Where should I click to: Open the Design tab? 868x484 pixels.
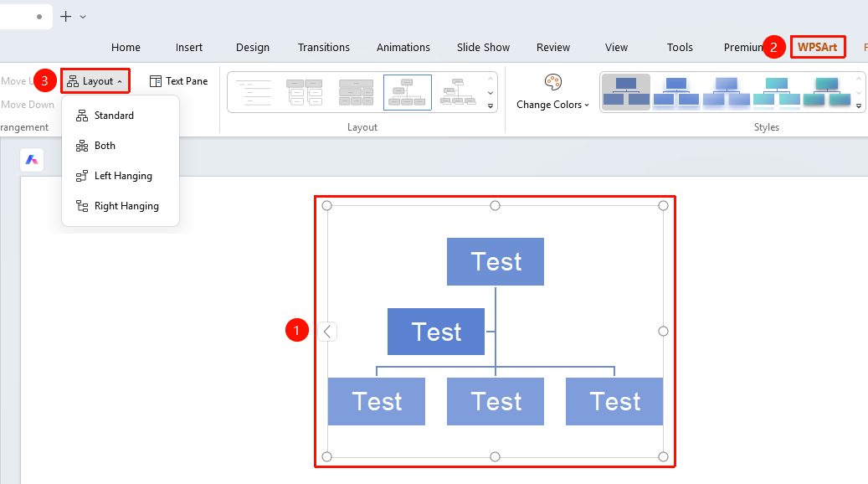[x=253, y=48]
